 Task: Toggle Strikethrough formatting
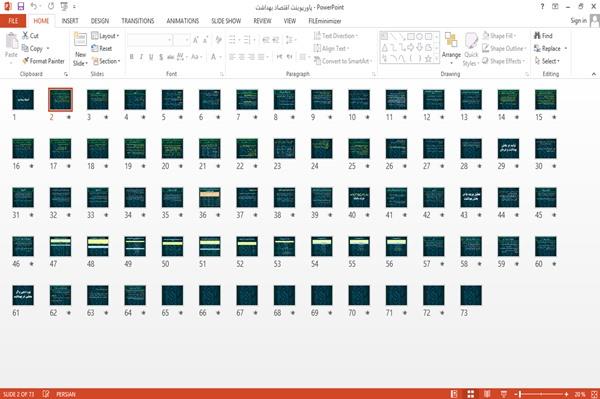click(170, 57)
